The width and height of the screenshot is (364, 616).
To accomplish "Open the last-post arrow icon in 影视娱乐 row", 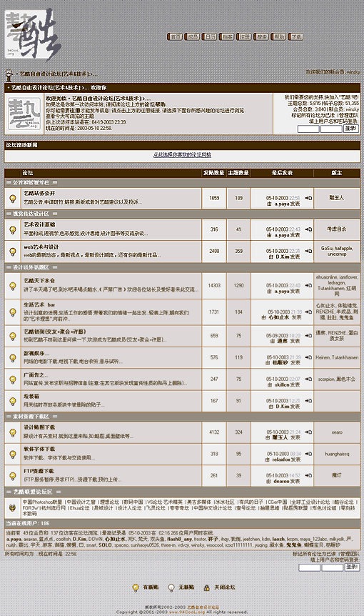I will (308, 357).
